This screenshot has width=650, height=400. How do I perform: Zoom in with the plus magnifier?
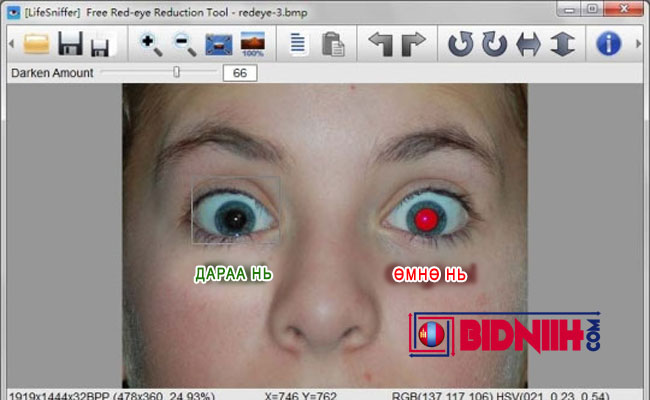151,44
